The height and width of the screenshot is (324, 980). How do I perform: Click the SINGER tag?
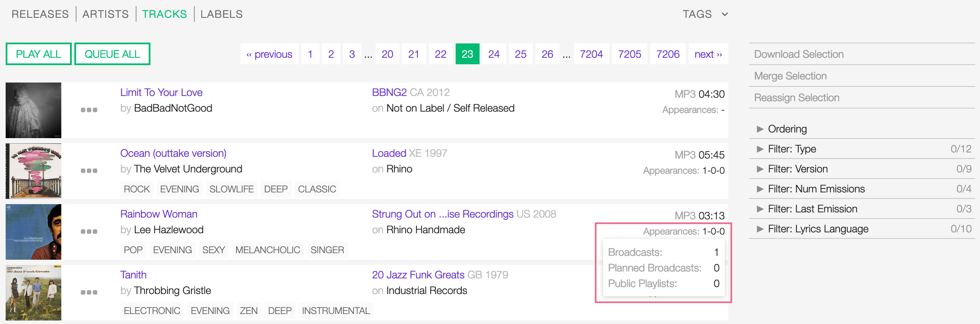[327, 250]
